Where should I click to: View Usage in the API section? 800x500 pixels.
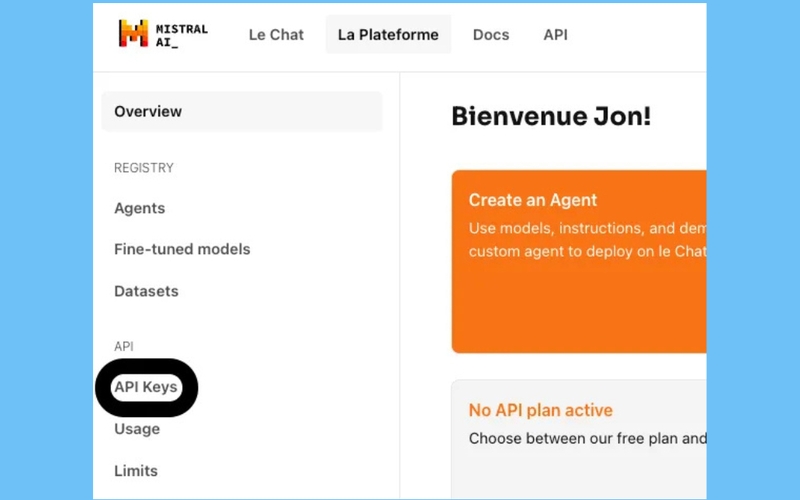(x=137, y=429)
